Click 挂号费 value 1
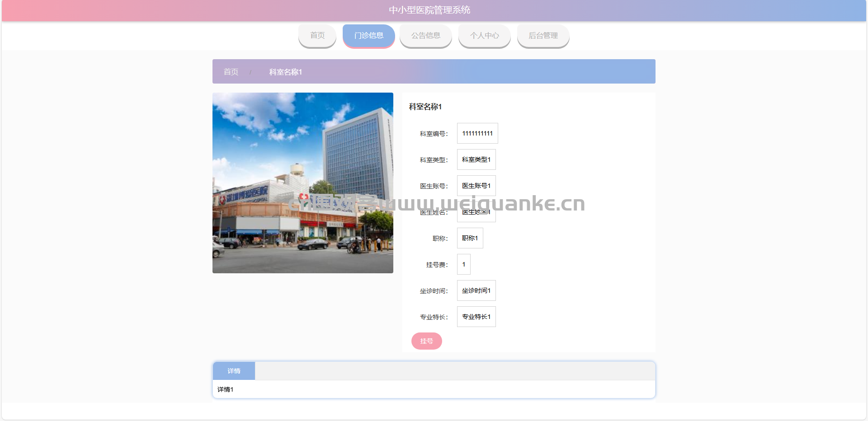 (x=464, y=264)
